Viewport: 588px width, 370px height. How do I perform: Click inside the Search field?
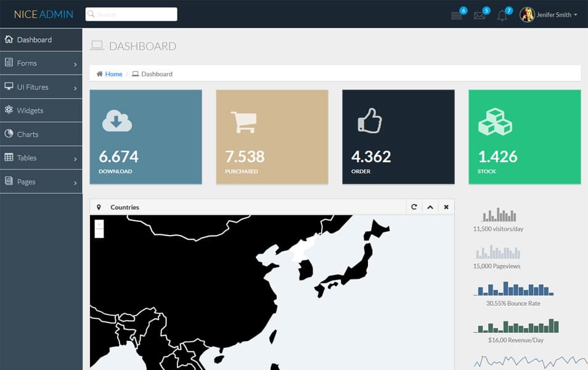click(131, 14)
